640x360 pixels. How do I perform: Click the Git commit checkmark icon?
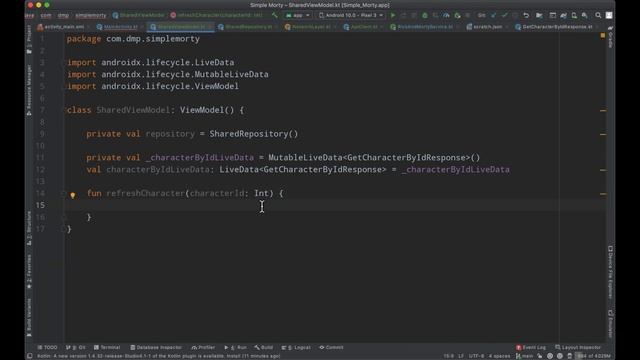[504, 16]
